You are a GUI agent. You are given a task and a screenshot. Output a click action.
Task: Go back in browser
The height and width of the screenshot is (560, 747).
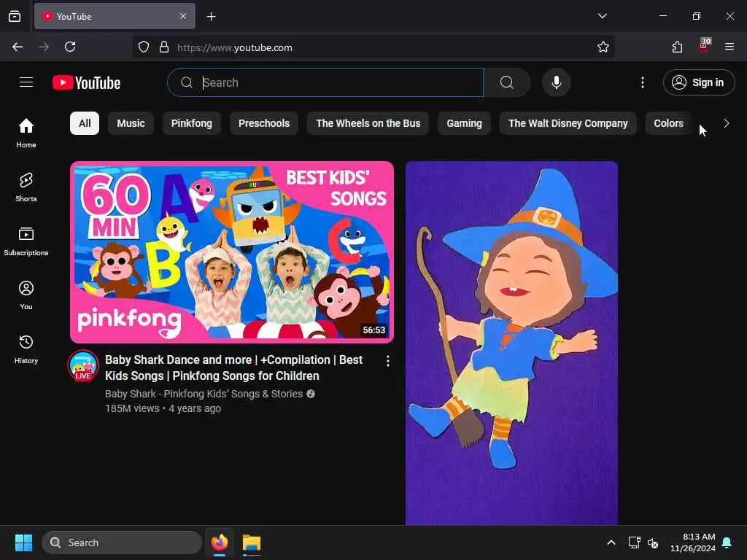(18, 47)
